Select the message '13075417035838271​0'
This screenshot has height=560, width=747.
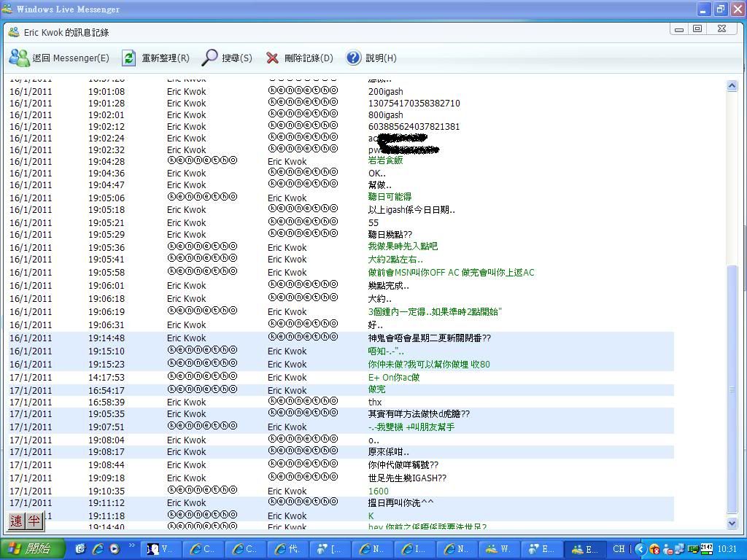pos(414,103)
